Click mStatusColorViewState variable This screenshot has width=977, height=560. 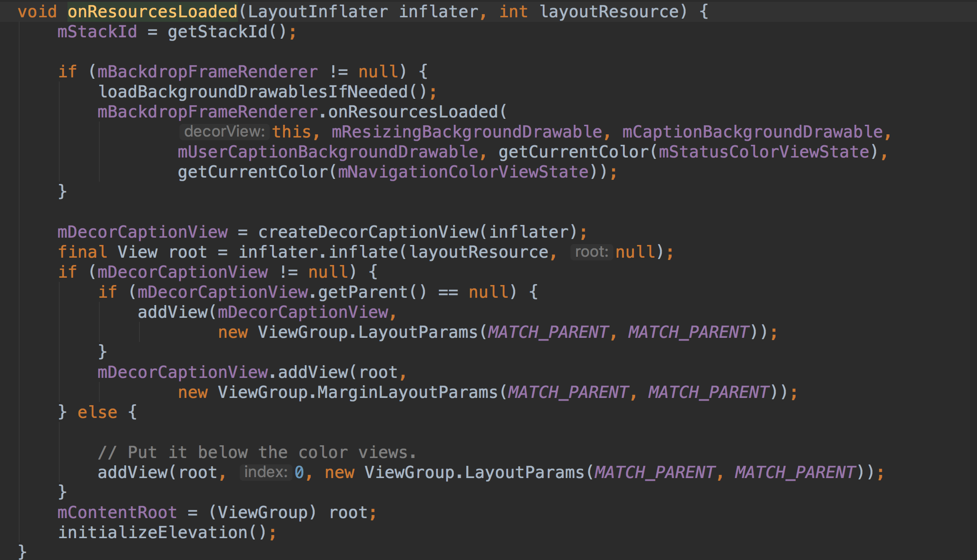tap(764, 152)
